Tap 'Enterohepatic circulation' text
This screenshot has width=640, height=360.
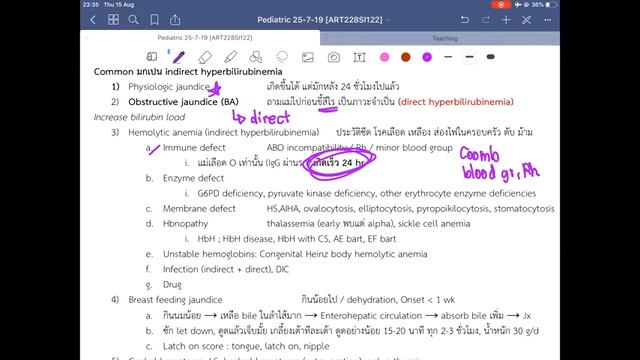371,316
